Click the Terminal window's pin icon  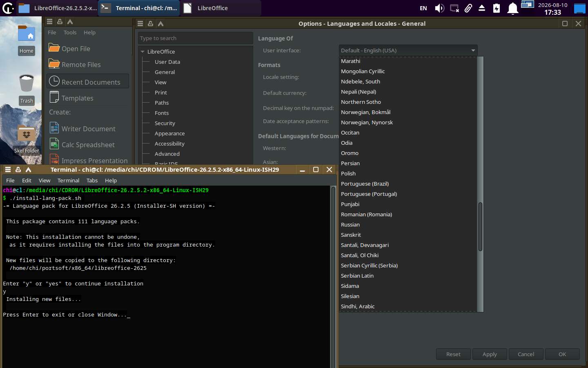(x=18, y=170)
